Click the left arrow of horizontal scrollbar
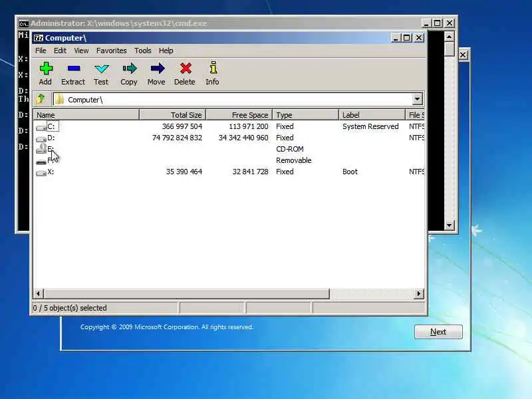This screenshot has height=399, width=532. (39, 294)
